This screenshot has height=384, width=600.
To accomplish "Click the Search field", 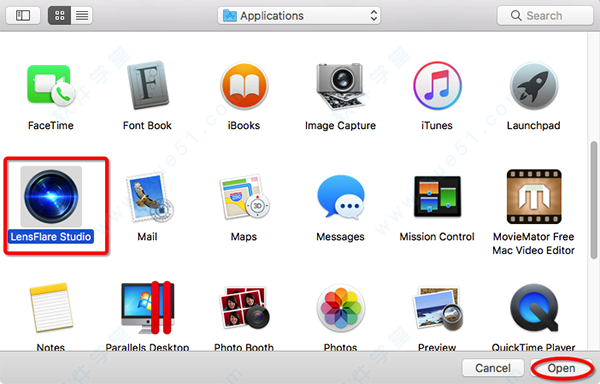I will click(545, 16).
